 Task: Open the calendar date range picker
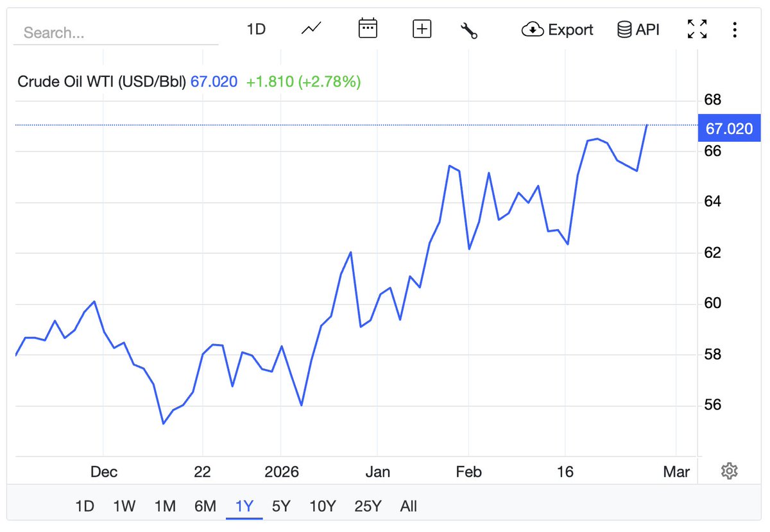click(368, 29)
